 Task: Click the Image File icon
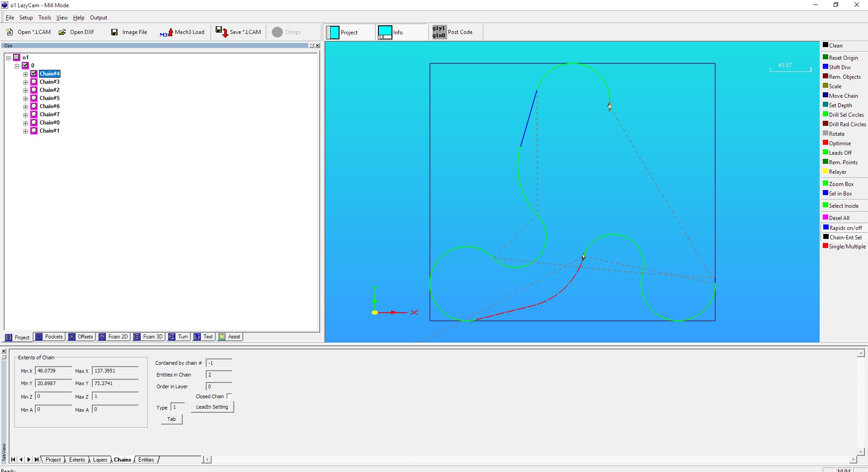coord(115,32)
